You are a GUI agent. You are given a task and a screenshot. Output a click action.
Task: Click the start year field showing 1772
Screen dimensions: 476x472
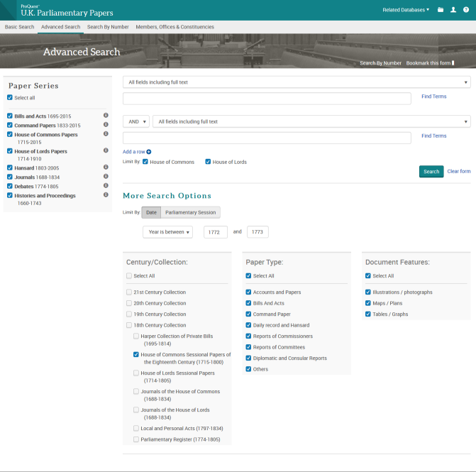pos(216,232)
